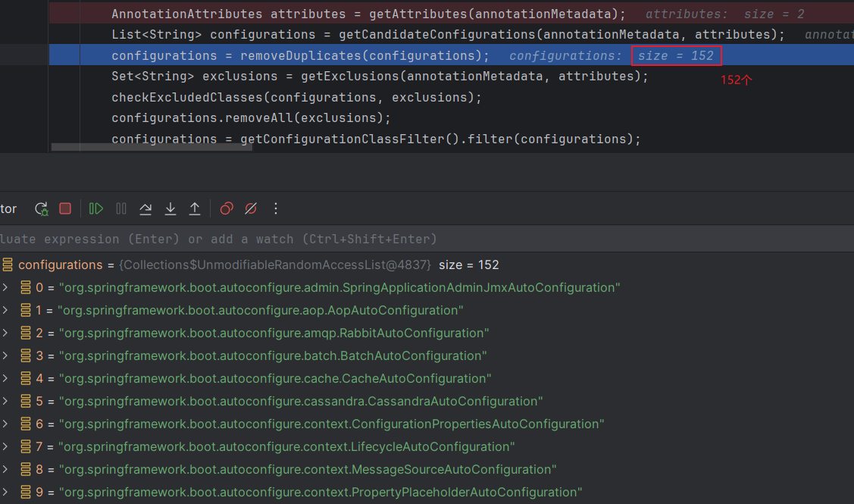Expand entry 4 CacheAutoConfiguration
The width and height of the screenshot is (854, 504).
pos(5,378)
